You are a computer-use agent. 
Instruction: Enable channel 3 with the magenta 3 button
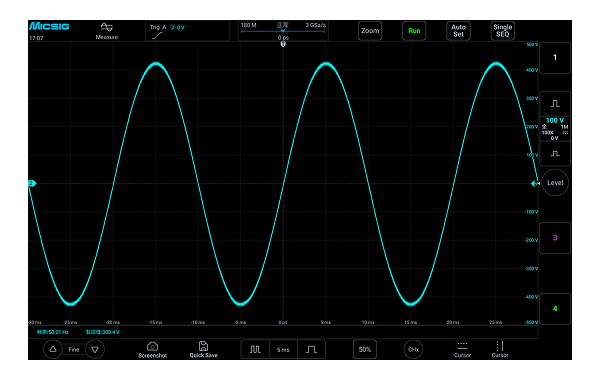555,238
